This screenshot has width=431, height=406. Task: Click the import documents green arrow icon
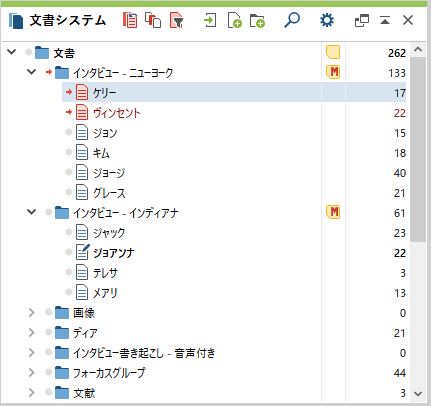pos(210,20)
